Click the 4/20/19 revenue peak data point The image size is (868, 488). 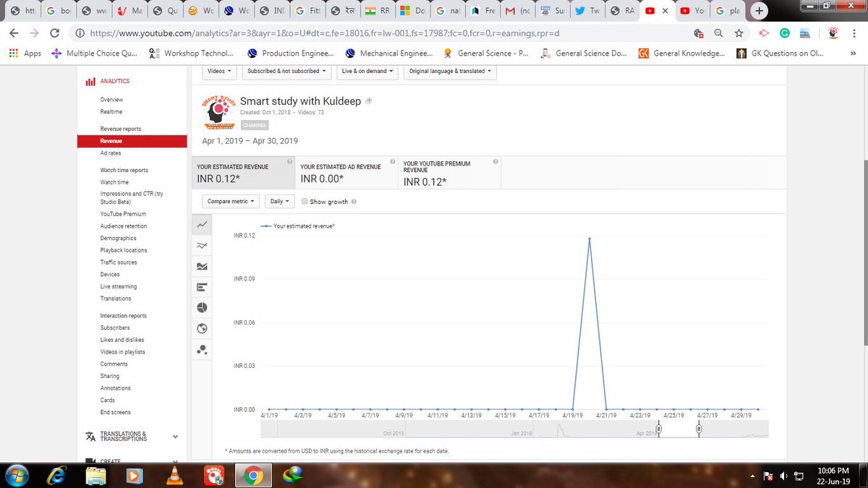pyautogui.click(x=590, y=239)
